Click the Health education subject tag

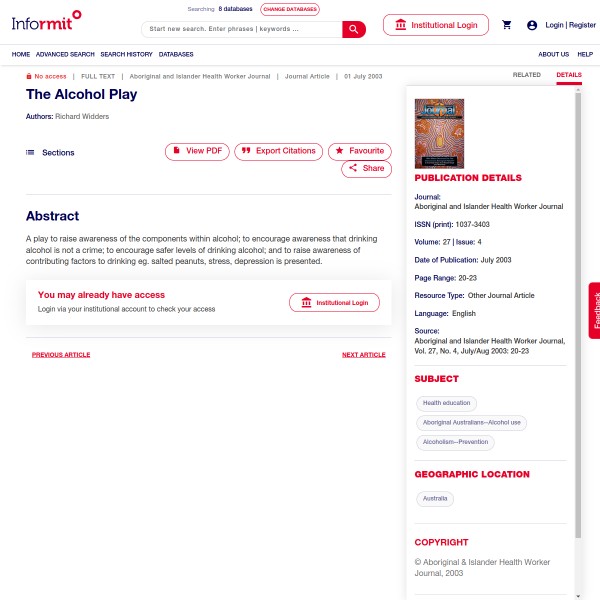[446, 403]
